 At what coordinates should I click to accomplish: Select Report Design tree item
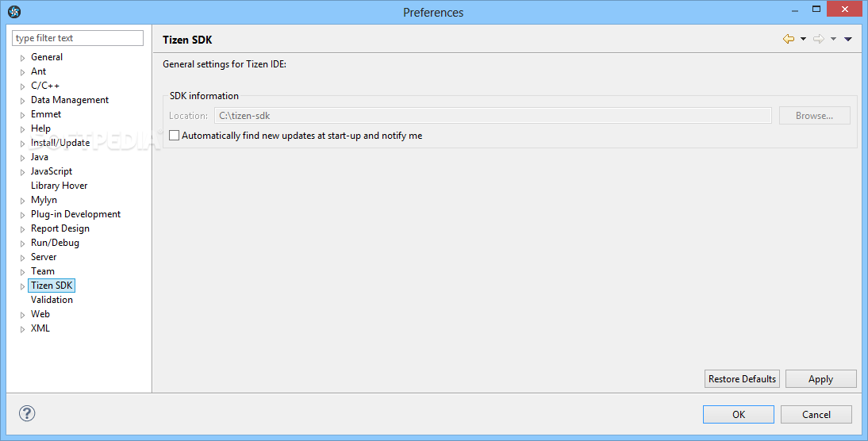[60, 228]
